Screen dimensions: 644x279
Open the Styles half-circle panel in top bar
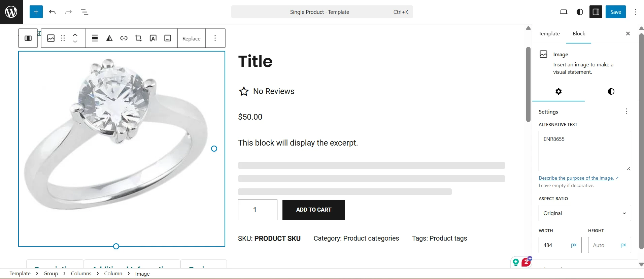[x=580, y=12]
